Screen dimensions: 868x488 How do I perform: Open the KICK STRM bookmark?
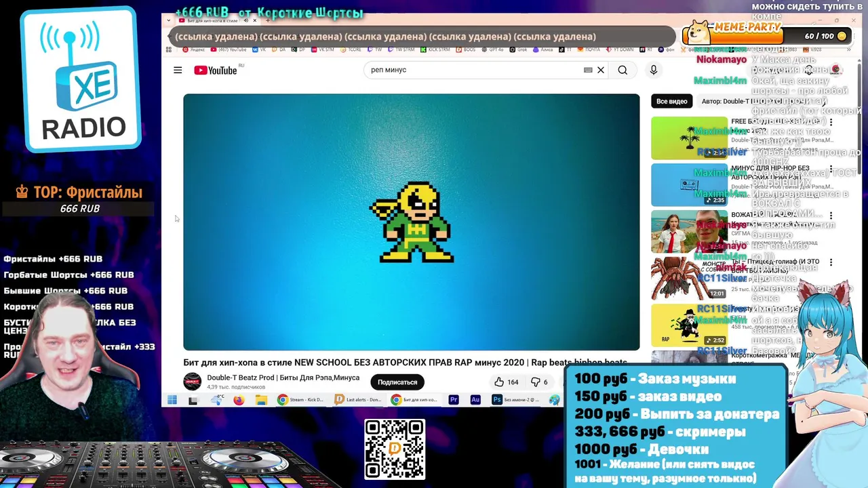tap(435, 49)
